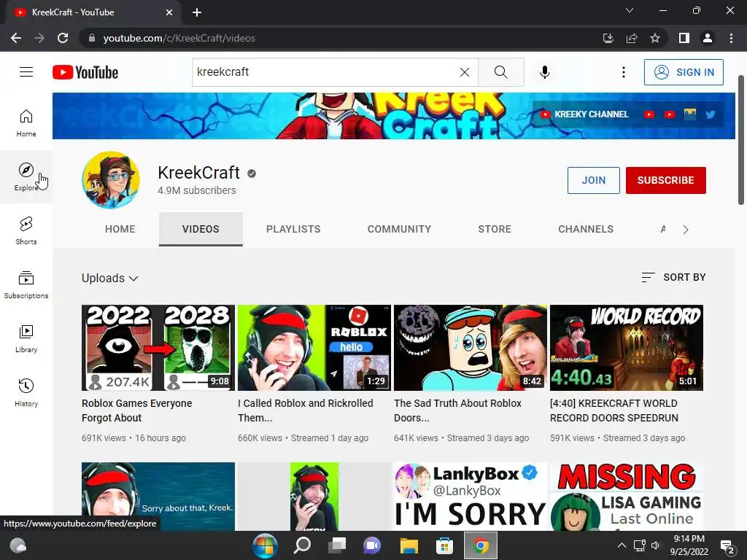Click the install app icon in address bar
This screenshot has height=560, width=747.
(x=608, y=38)
